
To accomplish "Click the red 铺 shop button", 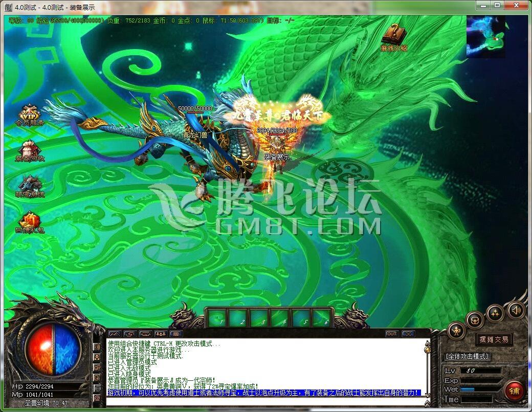I will pos(514,391).
